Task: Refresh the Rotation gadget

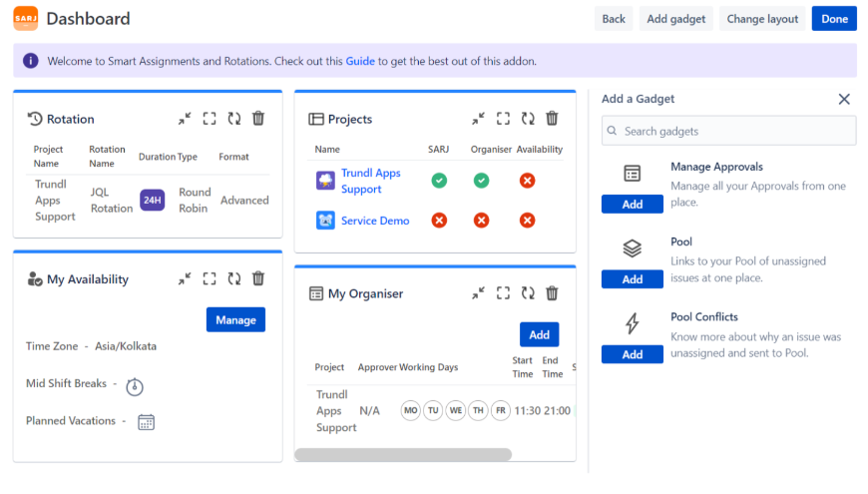Action: coord(234,119)
